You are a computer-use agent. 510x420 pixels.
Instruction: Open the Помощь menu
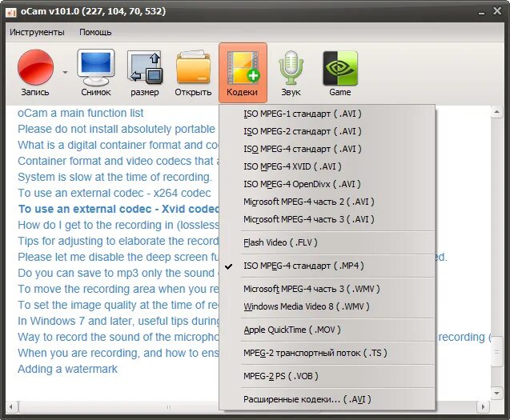point(95,32)
